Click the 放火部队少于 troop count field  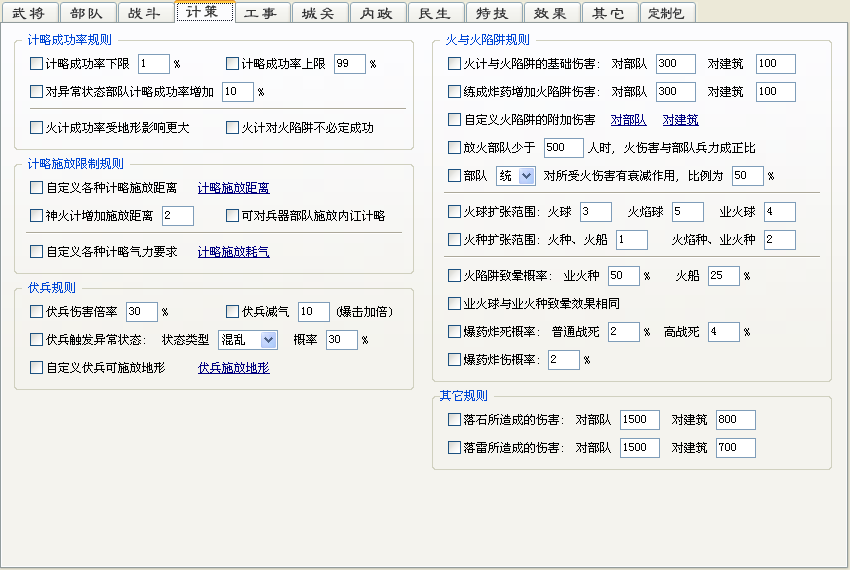(x=563, y=148)
